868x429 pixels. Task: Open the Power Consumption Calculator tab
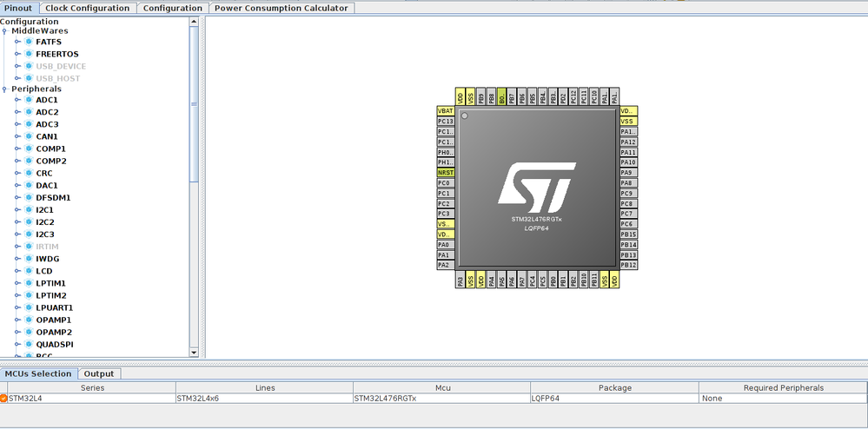pos(282,8)
